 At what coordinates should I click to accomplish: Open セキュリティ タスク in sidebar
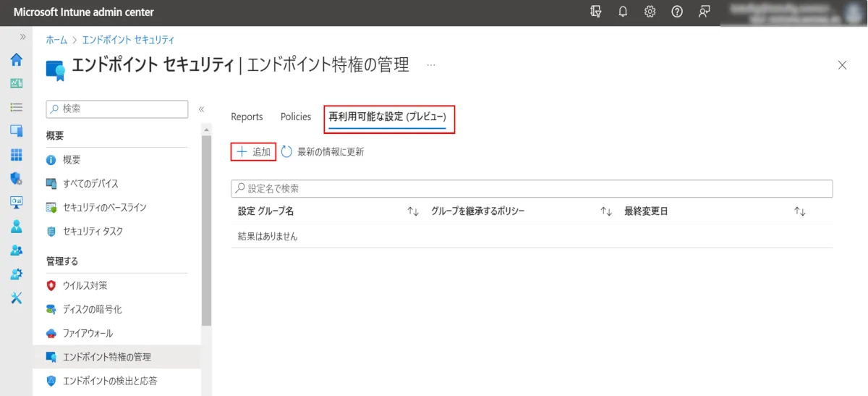pyautogui.click(x=93, y=232)
